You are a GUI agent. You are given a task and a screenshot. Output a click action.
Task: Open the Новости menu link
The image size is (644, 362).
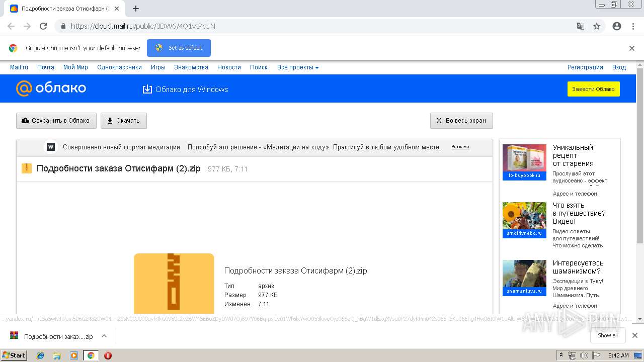coord(229,67)
